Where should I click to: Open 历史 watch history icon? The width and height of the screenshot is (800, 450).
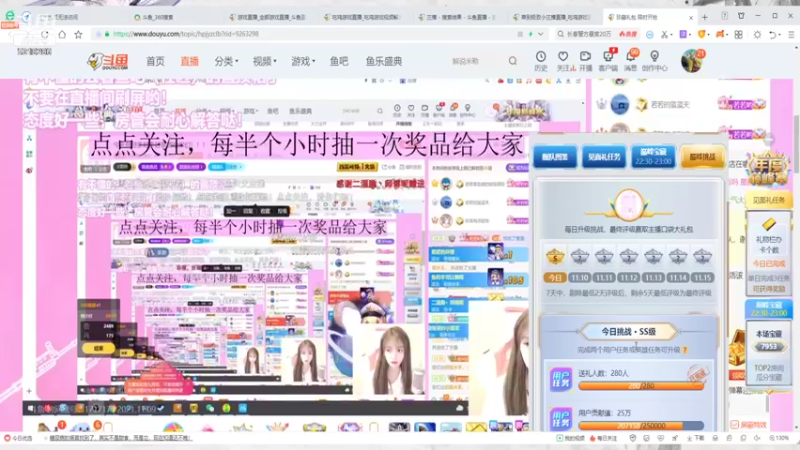tap(541, 61)
